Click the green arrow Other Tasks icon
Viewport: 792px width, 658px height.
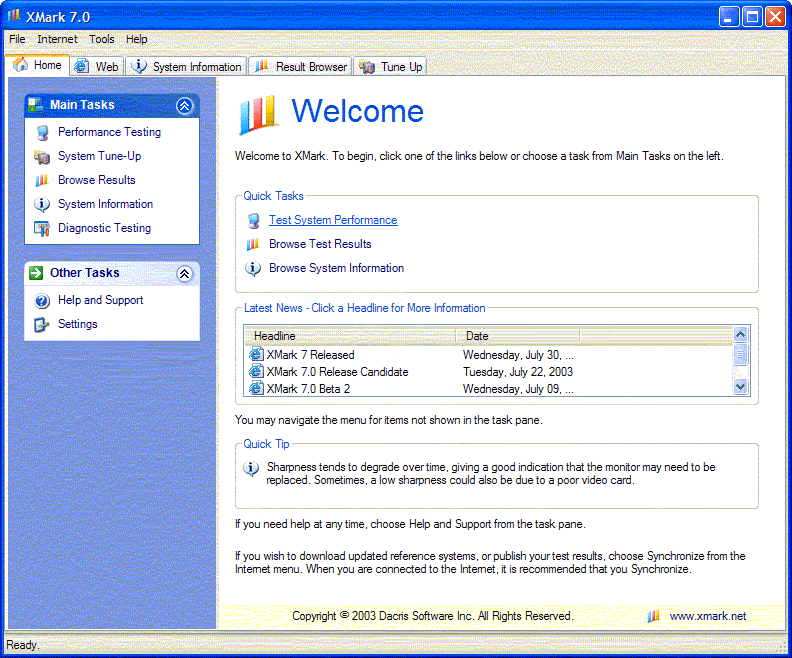coord(36,273)
